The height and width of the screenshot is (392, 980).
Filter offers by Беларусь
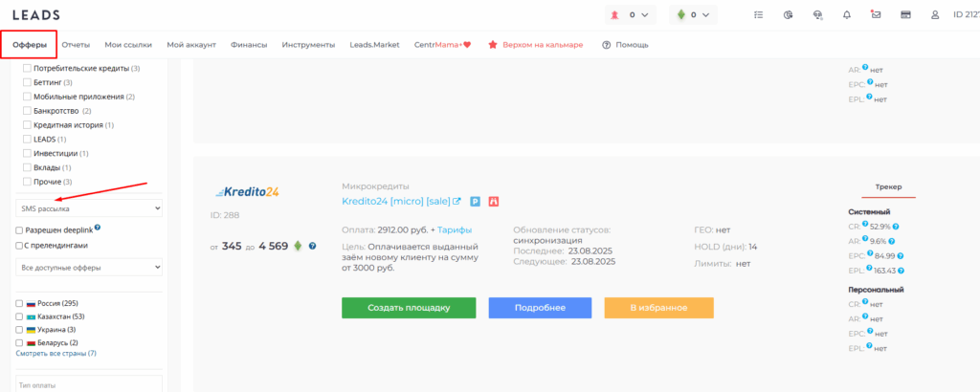point(19,342)
